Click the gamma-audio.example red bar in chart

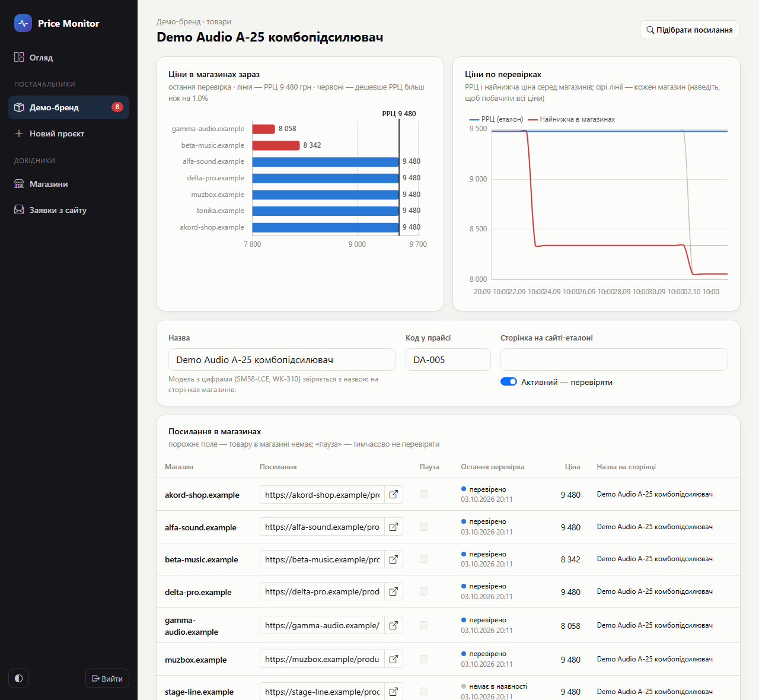(263, 129)
